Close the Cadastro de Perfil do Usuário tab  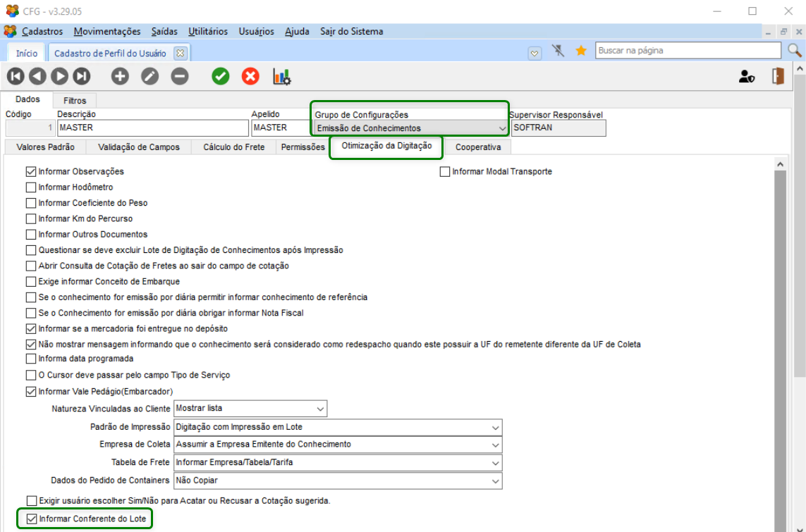[180, 53]
